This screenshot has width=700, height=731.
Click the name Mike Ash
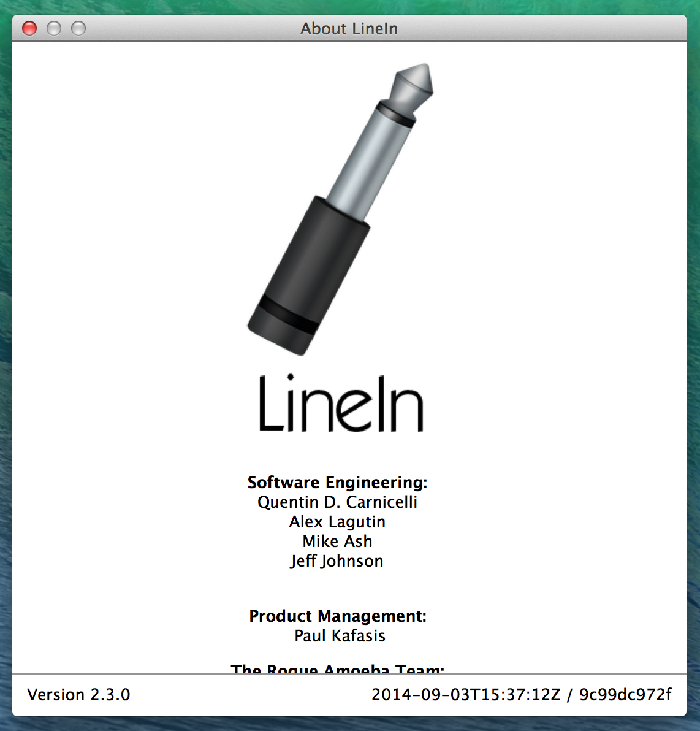pos(337,542)
